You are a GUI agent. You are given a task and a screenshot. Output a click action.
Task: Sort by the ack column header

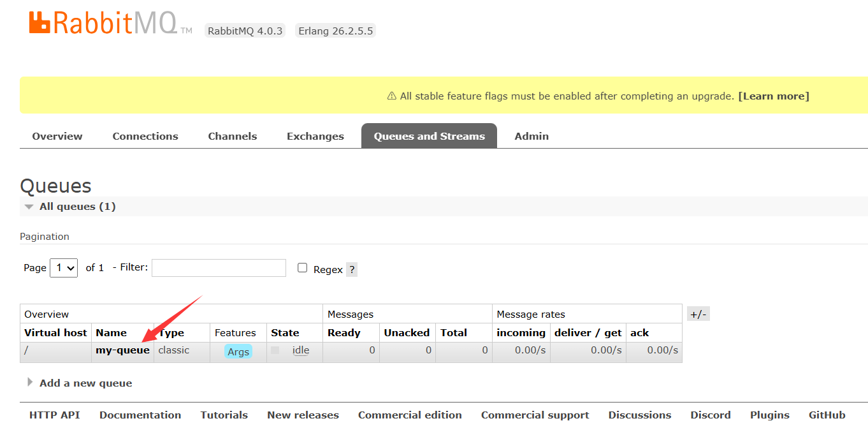[639, 333]
